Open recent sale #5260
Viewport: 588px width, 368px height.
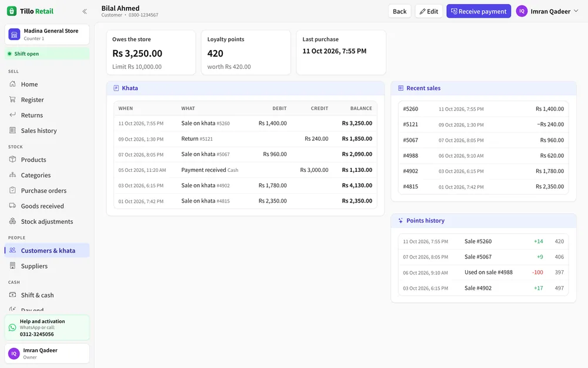pos(483,109)
